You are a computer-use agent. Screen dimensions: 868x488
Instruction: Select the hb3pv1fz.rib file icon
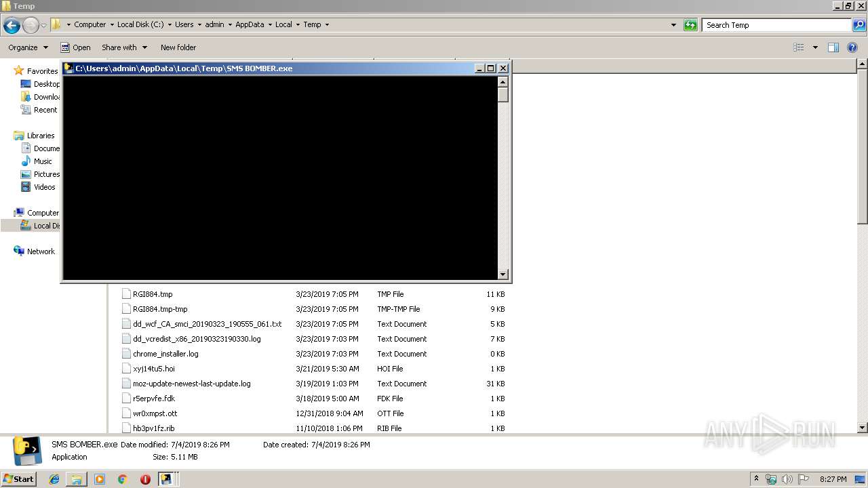126,428
